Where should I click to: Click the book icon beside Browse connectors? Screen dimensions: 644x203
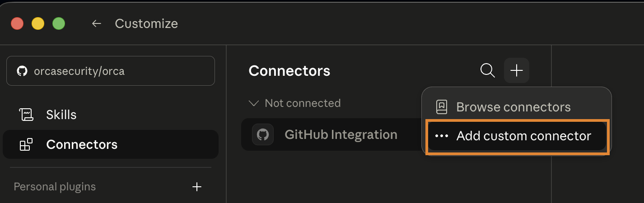[x=441, y=107]
